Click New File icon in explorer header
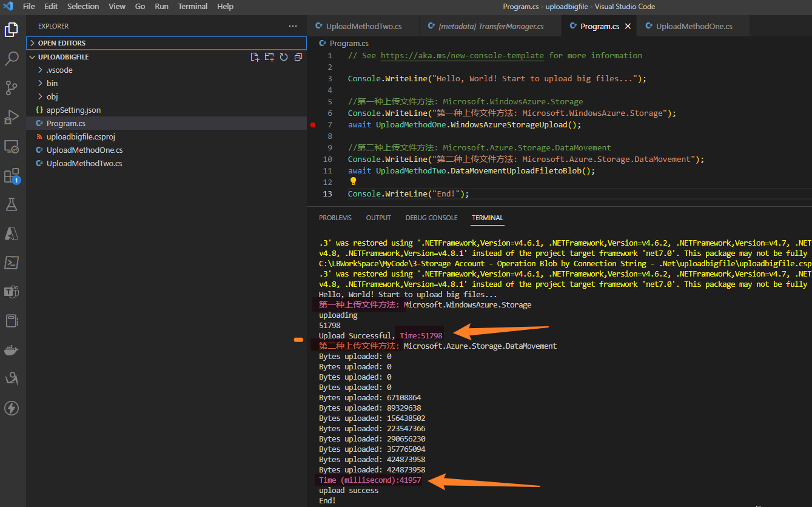This screenshot has height=507, width=812. click(x=255, y=57)
